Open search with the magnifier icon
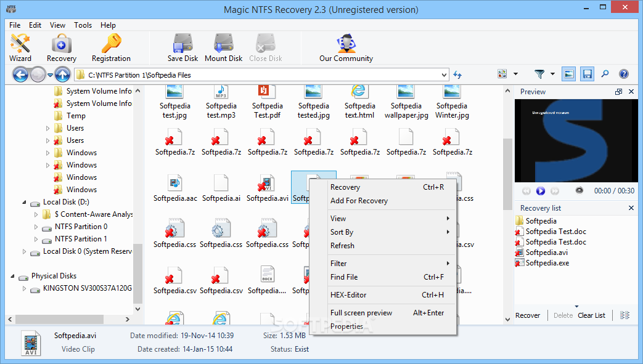Viewport: 643px width, 364px height. pyautogui.click(x=605, y=74)
